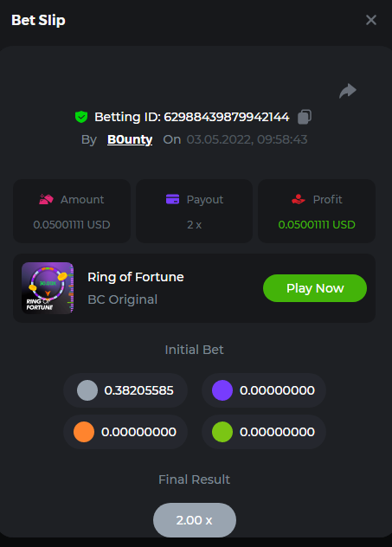
Task: Select the orange color circle
Action: [84, 432]
